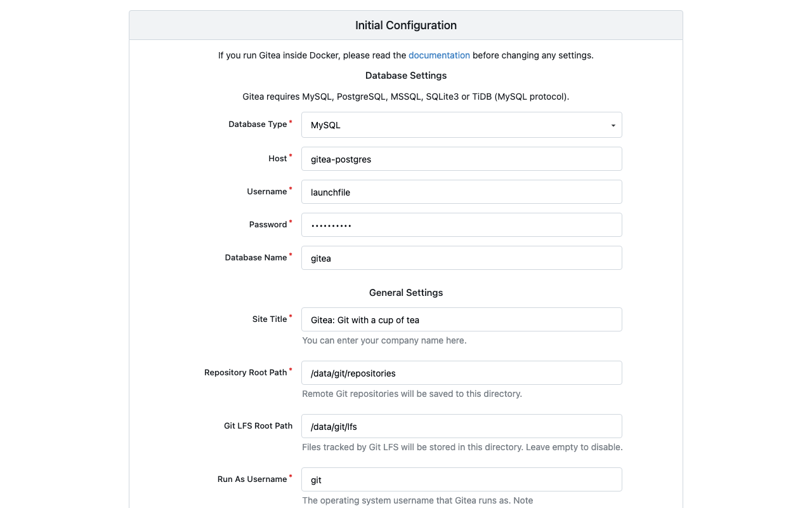Click the Git LFS Root Path input

pos(461,426)
